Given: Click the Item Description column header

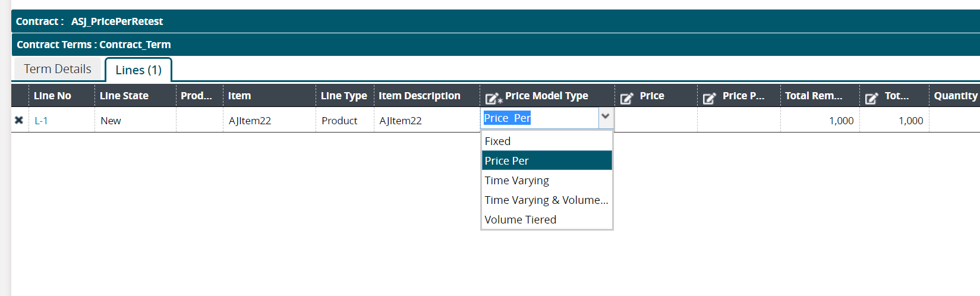Looking at the screenshot, I should (419, 96).
